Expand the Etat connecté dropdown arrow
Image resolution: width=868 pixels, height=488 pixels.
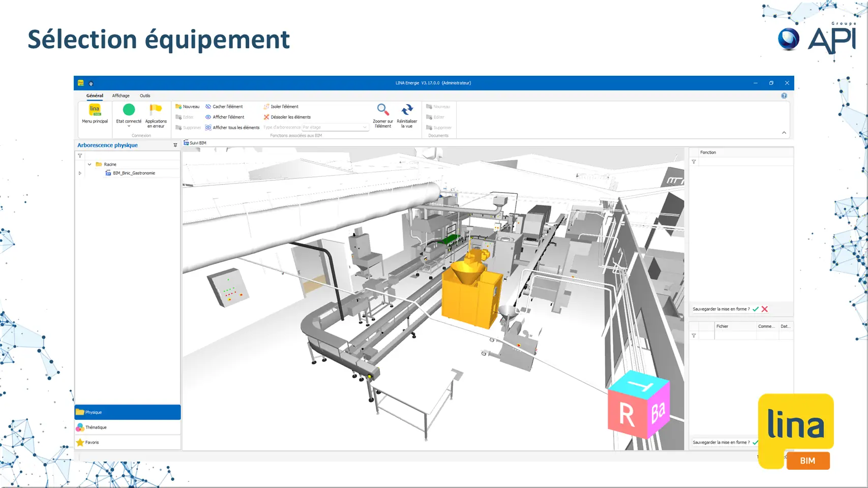click(x=129, y=126)
